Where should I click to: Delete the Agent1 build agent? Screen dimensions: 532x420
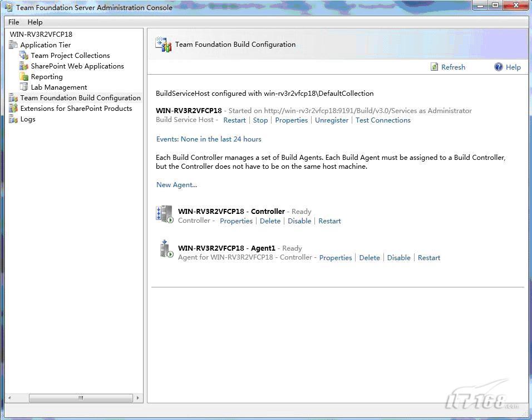point(370,258)
